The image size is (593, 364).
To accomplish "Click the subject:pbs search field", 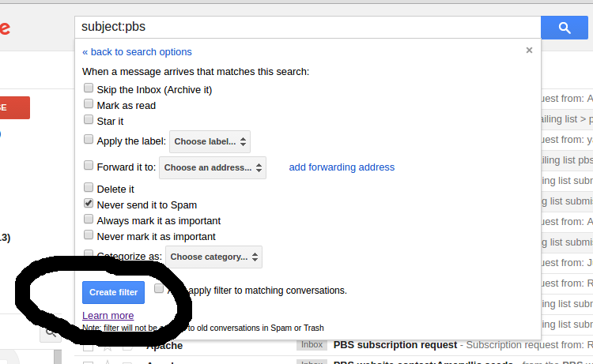I will [307, 27].
